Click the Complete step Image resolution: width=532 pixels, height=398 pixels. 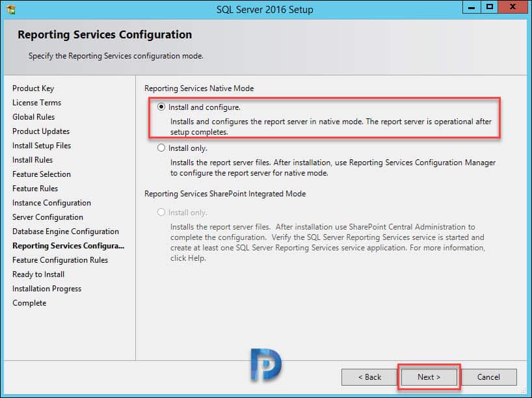point(29,302)
